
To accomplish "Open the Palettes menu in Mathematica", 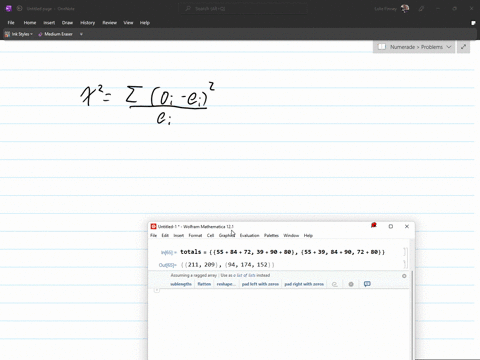I will [271, 235].
